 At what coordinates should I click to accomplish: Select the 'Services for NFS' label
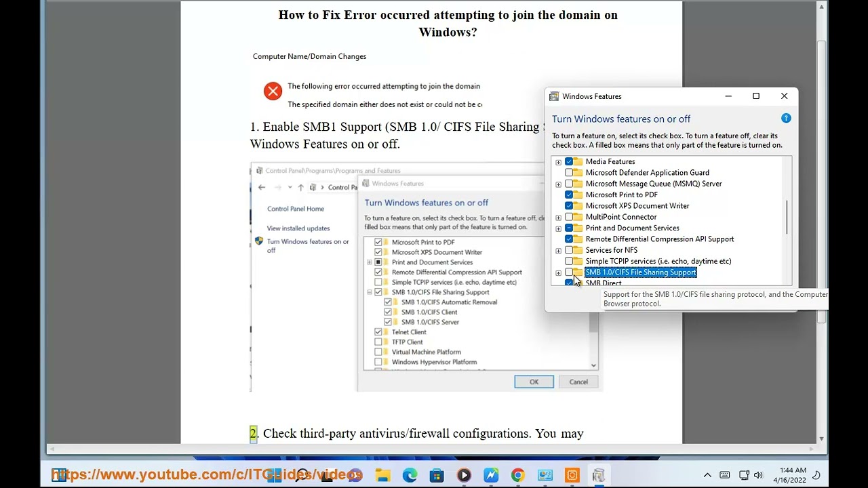point(612,250)
